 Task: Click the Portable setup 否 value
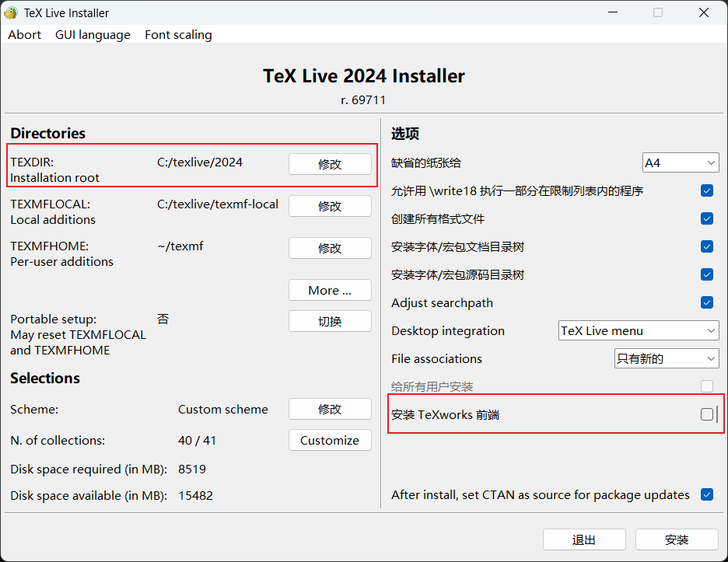click(163, 319)
